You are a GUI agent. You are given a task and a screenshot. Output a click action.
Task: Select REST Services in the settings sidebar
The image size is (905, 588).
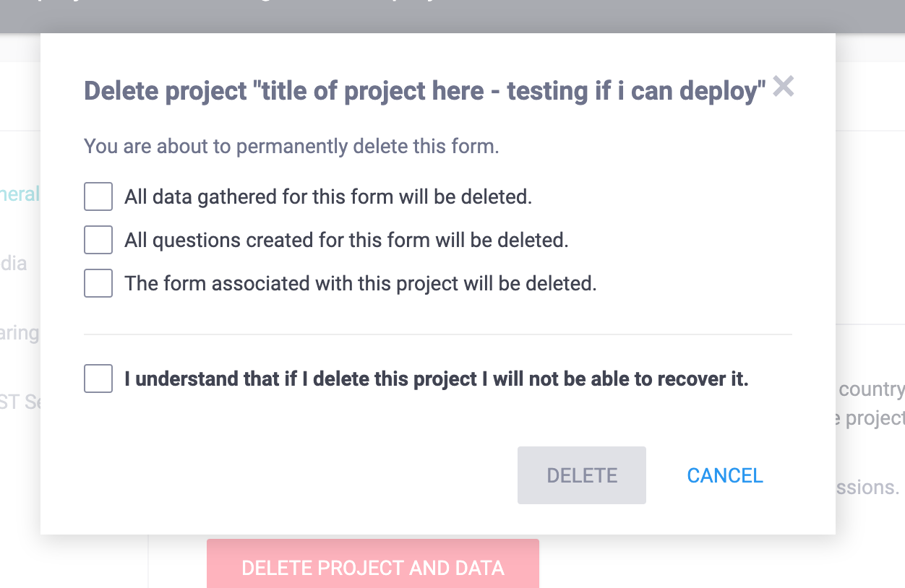[20, 402]
